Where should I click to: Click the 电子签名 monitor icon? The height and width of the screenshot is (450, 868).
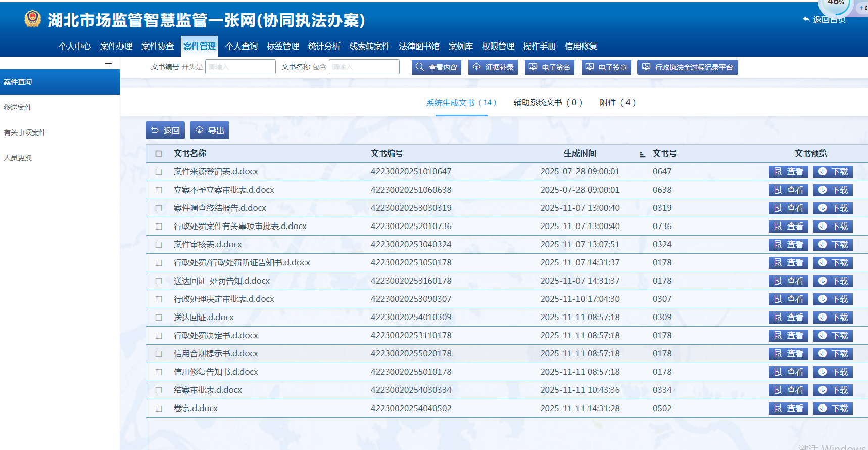coord(533,67)
